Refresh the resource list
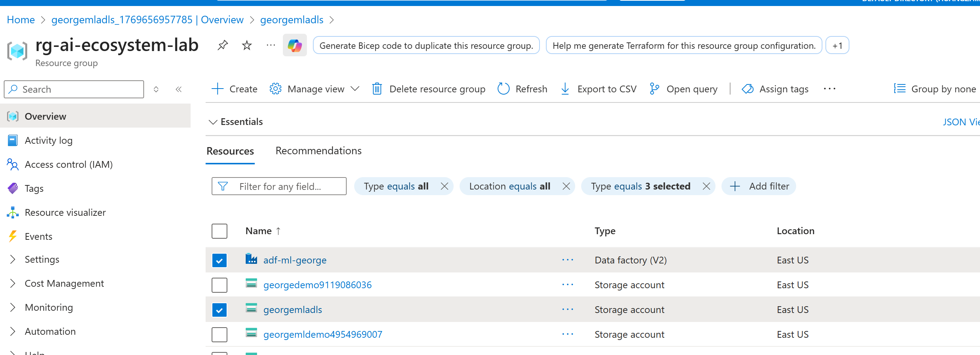The width and height of the screenshot is (980, 355). [x=522, y=89]
